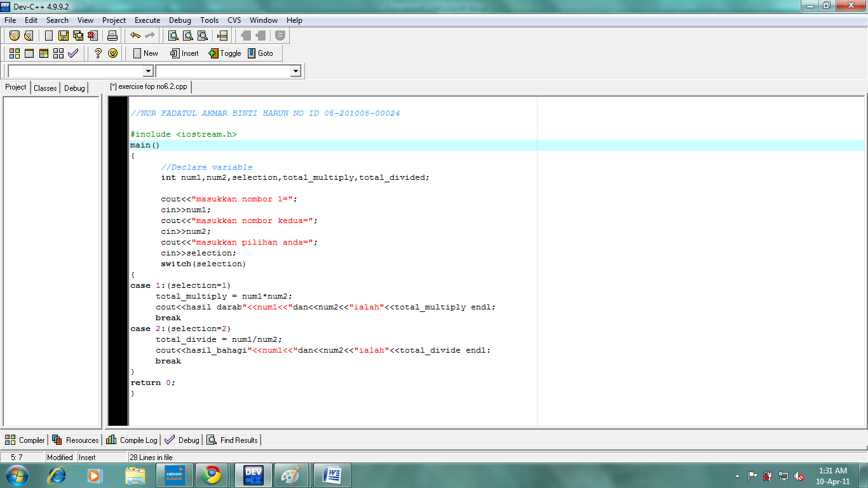This screenshot has width=868, height=488.
Task: Click the #include <iostream.h> line
Action: [184, 134]
